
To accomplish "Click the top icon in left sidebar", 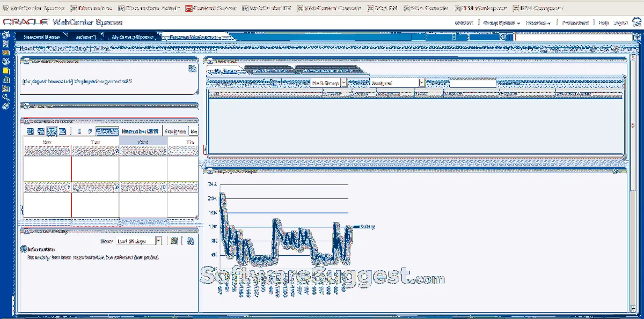I will [x=6, y=35].
